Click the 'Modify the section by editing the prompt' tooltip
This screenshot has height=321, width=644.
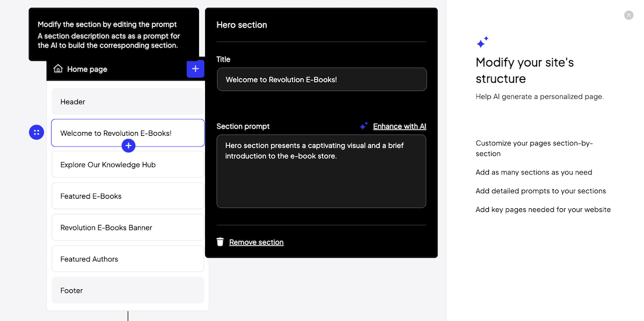pyautogui.click(x=114, y=34)
